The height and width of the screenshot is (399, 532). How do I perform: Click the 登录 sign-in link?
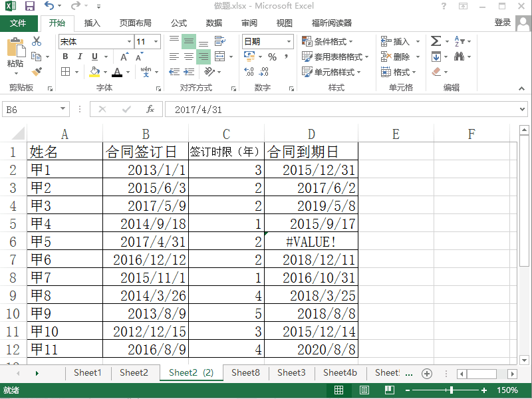503,22
